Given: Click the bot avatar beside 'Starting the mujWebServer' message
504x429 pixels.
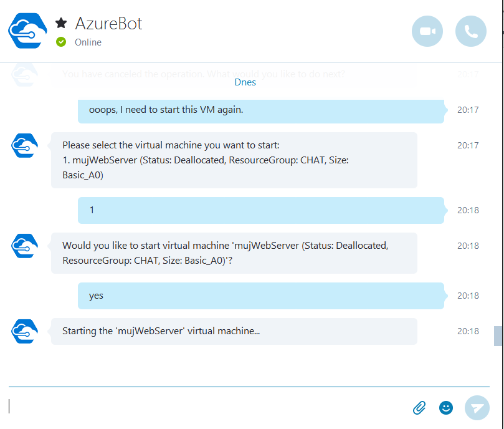Looking at the screenshot, I should (25, 331).
